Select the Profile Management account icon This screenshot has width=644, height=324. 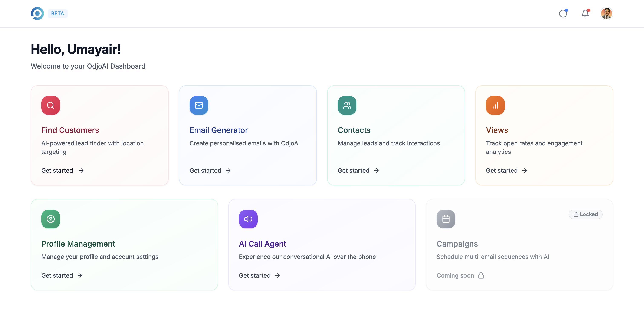pyautogui.click(x=50, y=219)
